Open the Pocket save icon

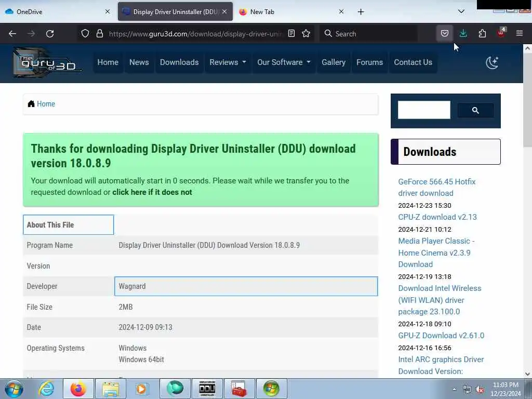[x=445, y=33]
